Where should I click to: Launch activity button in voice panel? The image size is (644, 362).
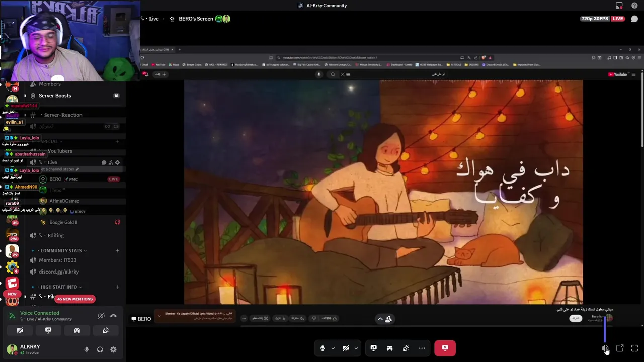[x=77, y=330]
